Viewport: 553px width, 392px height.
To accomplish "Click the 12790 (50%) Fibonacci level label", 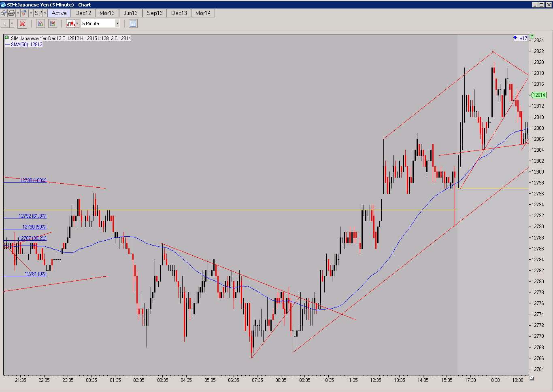I will (34, 227).
